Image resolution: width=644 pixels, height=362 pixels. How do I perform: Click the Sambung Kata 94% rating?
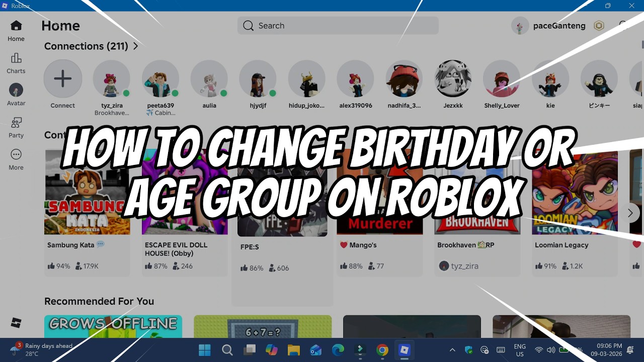pos(59,266)
